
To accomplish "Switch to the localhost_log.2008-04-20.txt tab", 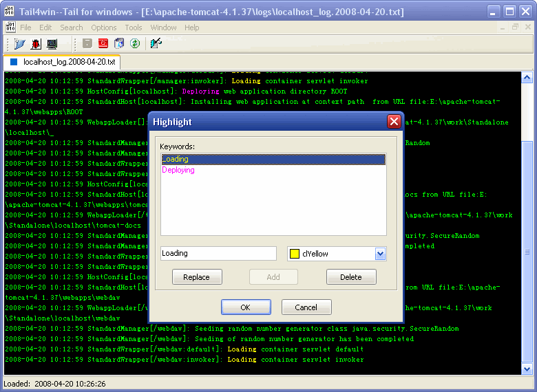I will click(x=62, y=62).
